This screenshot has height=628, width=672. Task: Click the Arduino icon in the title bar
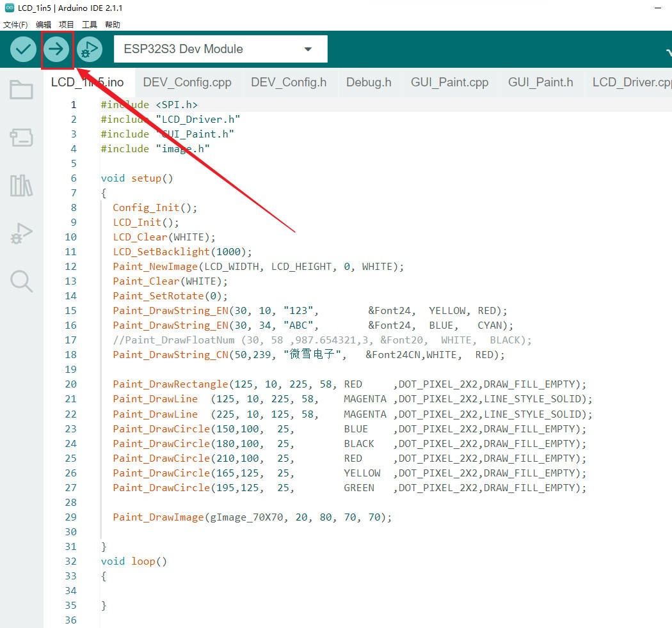tap(10, 8)
